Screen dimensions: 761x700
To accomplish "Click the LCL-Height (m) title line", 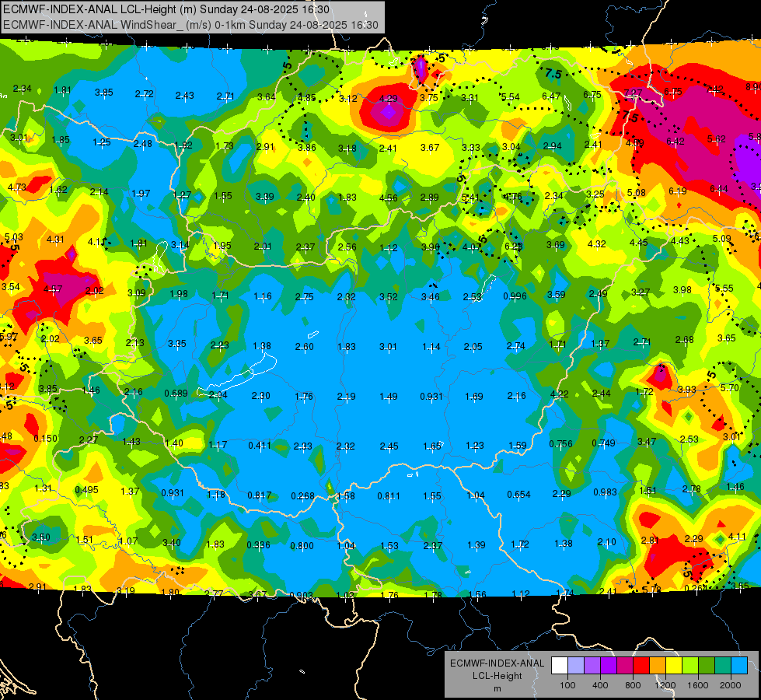I will [x=166, y=9].
